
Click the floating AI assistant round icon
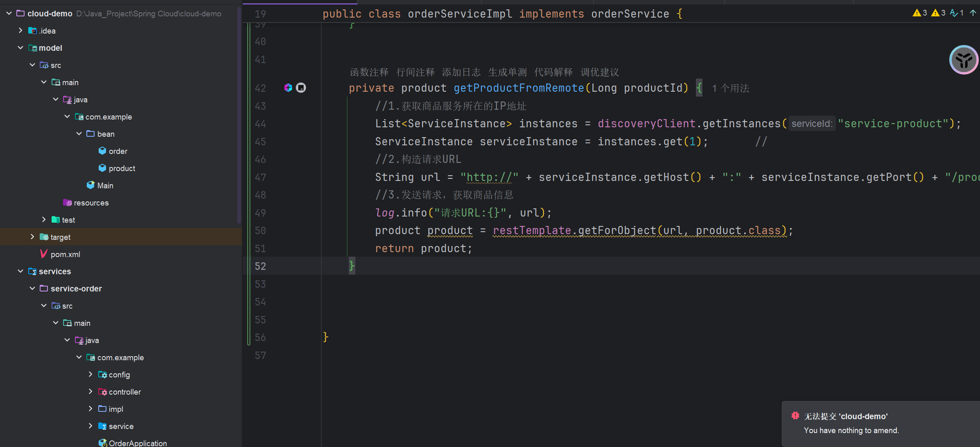[x=964, y=60]
